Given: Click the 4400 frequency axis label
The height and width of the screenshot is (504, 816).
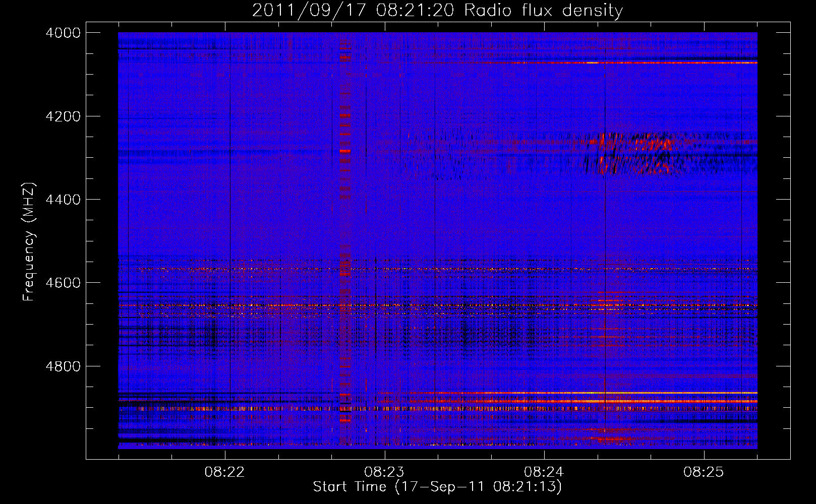Looking at the screenshot, I should tap(63, 200).
